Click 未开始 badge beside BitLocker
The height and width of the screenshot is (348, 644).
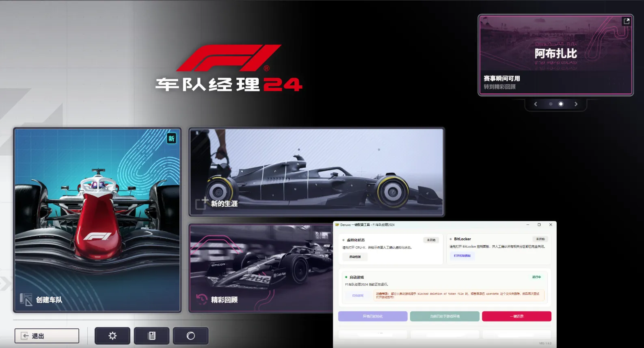(540, 239)
